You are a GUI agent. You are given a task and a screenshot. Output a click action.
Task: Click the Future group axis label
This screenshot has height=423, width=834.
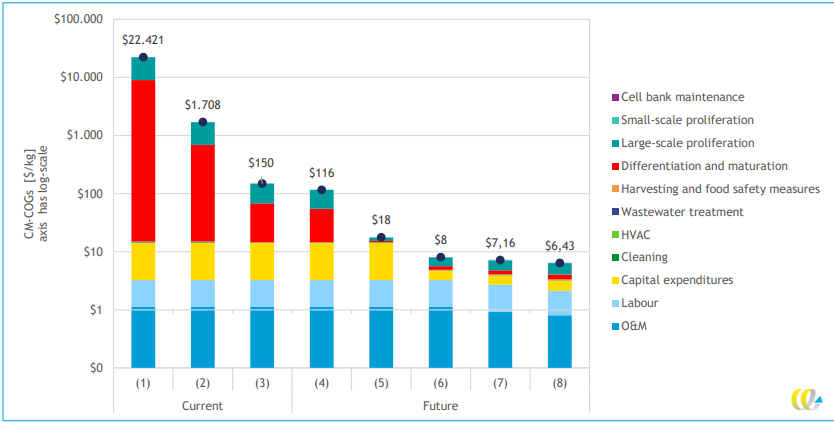[x=440, y=406]
